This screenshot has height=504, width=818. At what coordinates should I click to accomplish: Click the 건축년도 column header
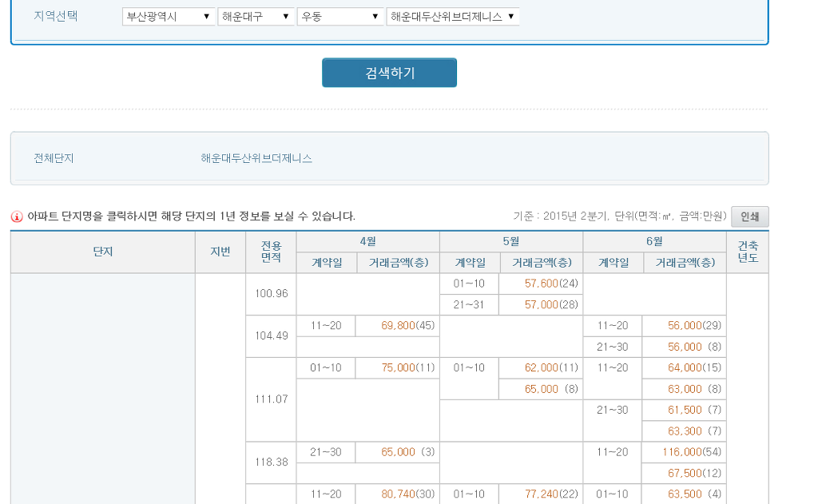(x=748, y=252)
